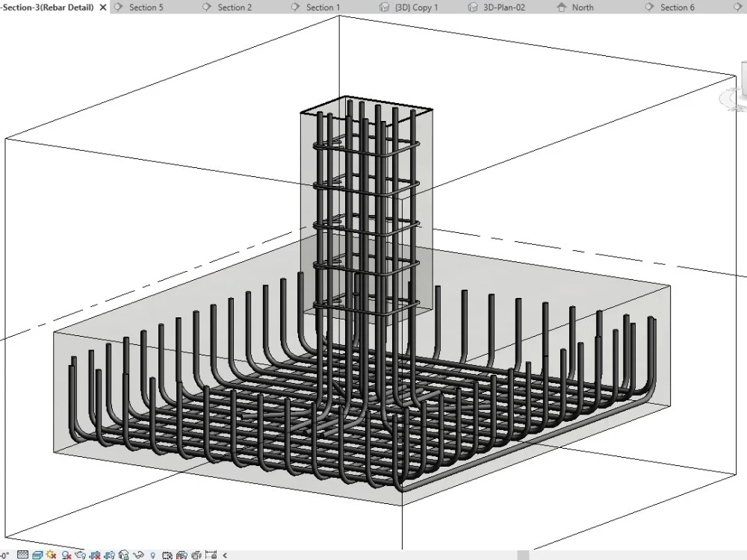The image size is (747, 560).
Task: Reveal Hidden Elements with the lightbulb
Action: point(153,554)
